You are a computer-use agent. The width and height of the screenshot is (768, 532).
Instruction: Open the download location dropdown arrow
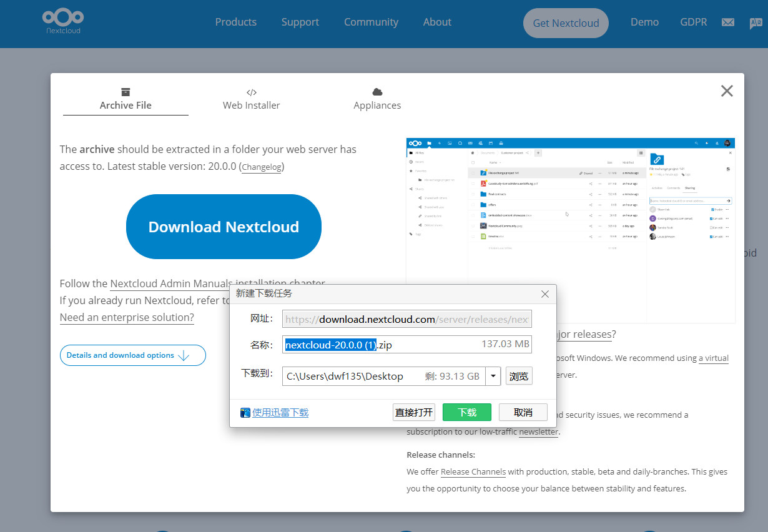tap(493, 376)
